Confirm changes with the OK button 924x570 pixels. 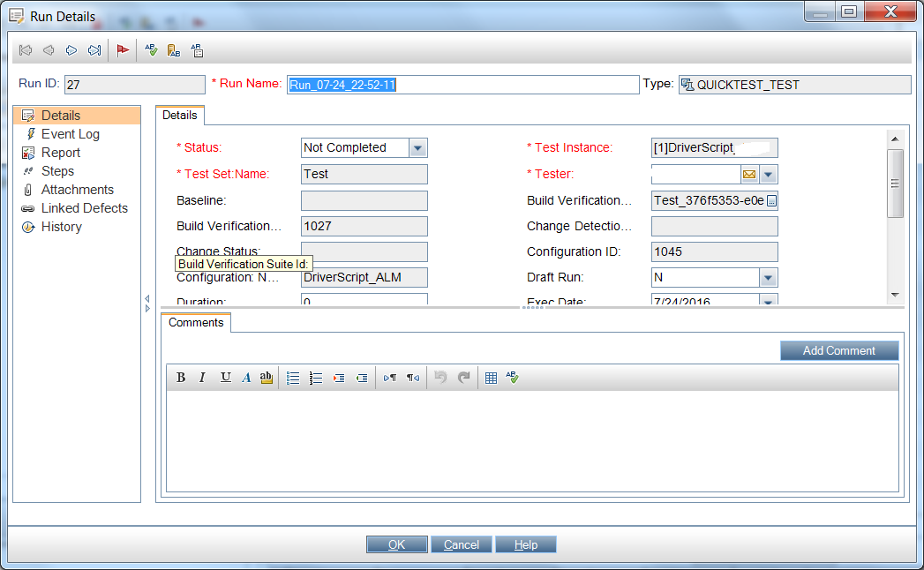[396, 544]
